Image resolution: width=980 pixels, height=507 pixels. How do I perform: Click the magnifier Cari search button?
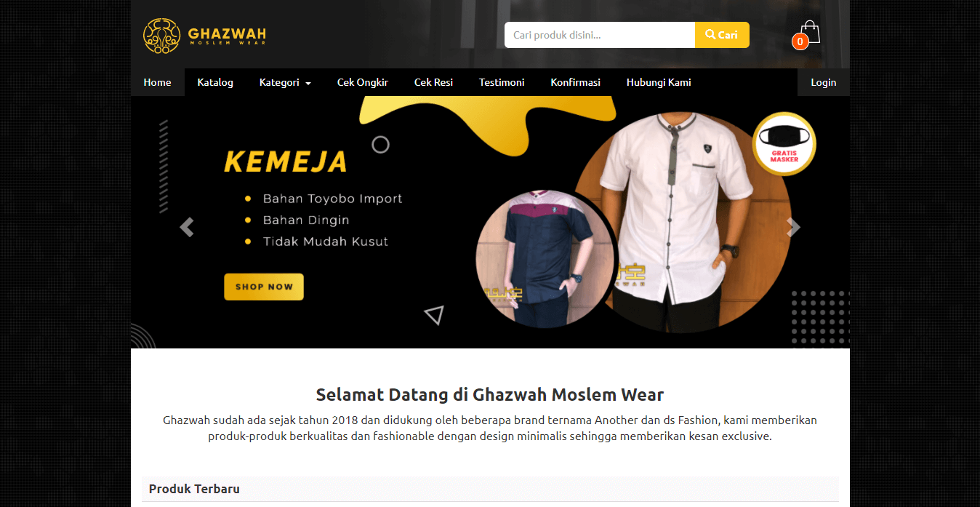(722, 35)
